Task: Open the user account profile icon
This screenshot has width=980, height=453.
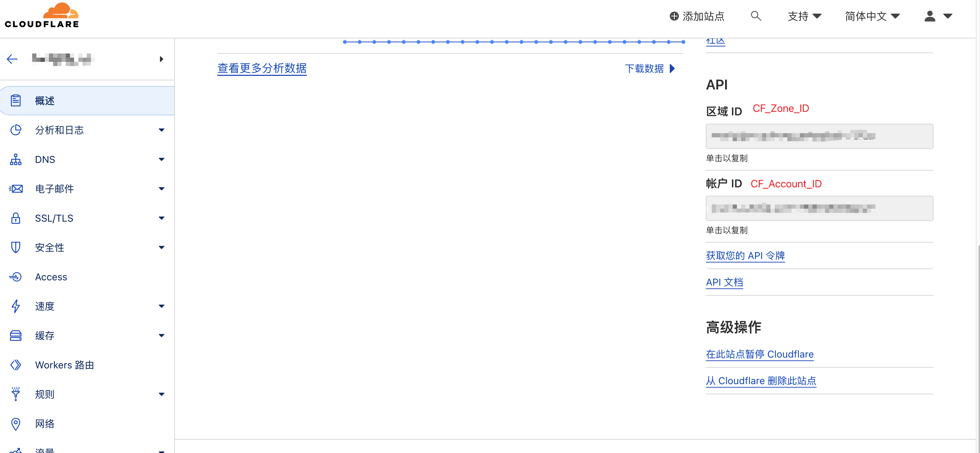Action: click(x=929, y=16)
